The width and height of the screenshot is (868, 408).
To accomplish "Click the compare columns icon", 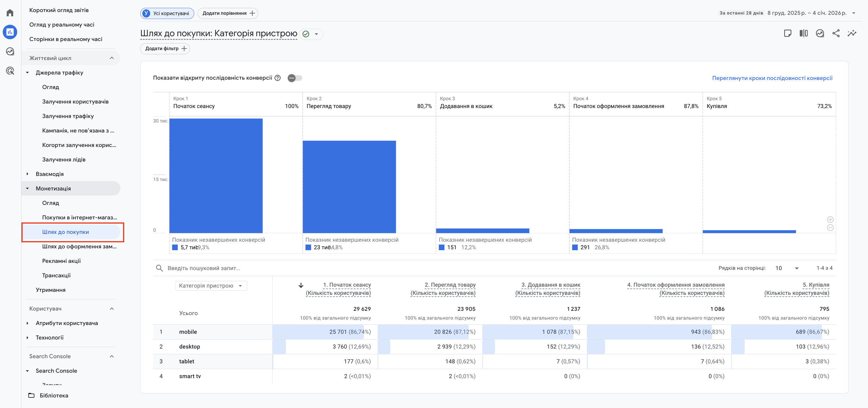I will point(803,33).
